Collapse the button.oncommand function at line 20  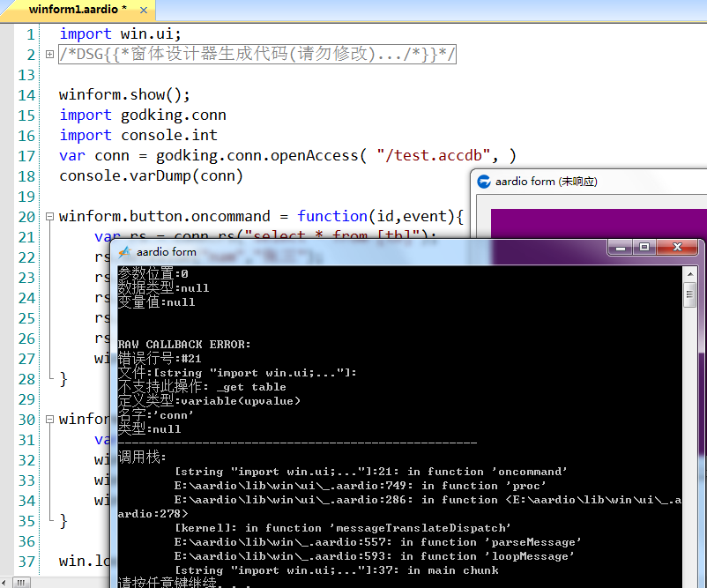49,217
